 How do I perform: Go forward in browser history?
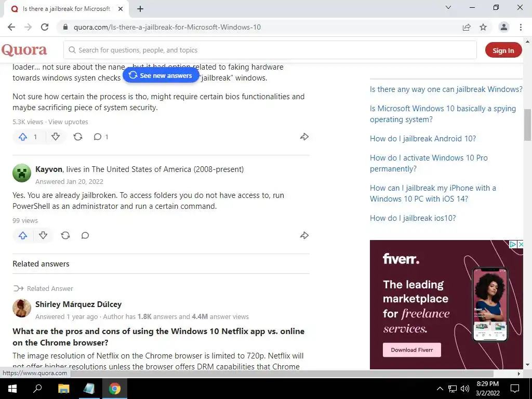pos(28,27)
